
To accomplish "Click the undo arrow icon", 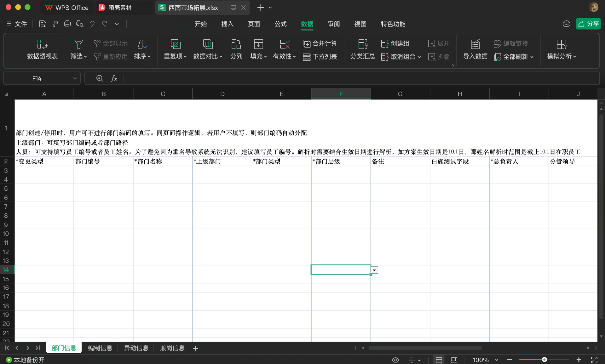I will (92, 24).
